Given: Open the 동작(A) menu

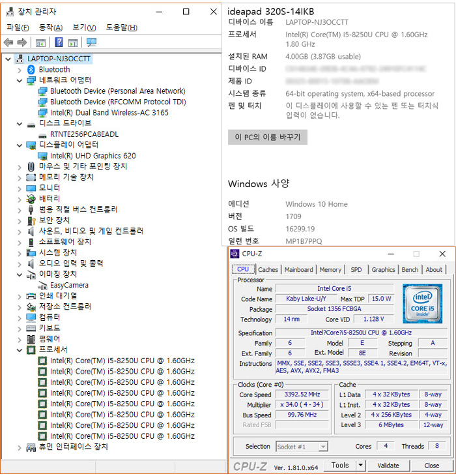Looking at the screenshot, I should (x=51, y=27).
